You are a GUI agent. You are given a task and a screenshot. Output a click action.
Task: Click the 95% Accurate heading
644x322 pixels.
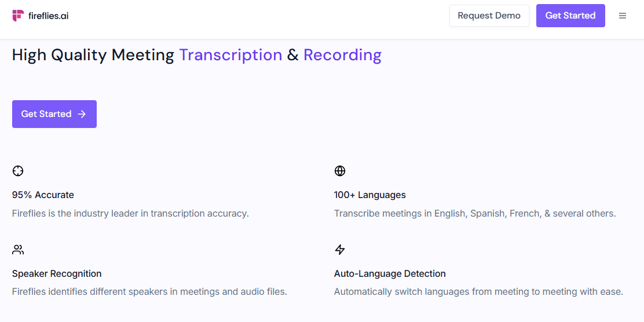43,195
